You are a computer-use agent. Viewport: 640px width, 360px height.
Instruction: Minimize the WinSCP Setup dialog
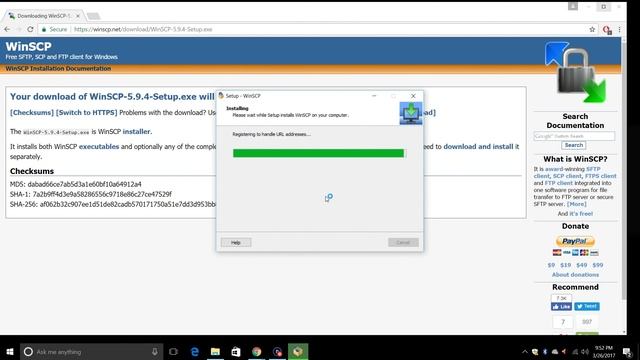click(x=374, y=96)
